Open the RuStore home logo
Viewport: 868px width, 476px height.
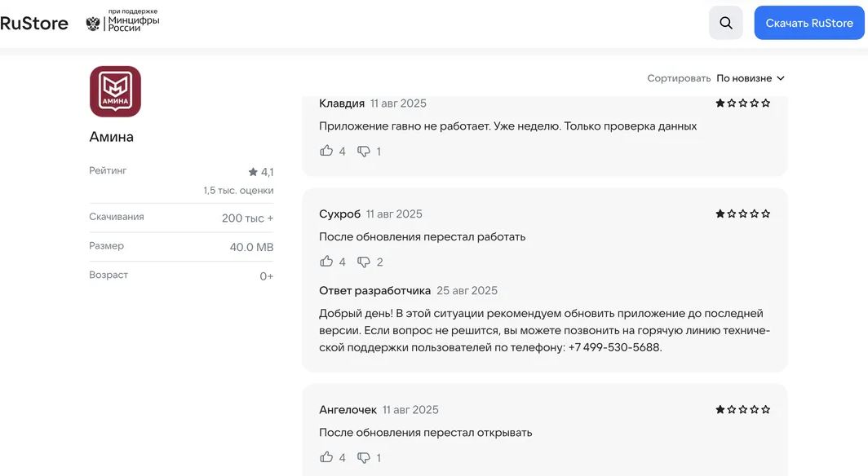coord(34,23)
